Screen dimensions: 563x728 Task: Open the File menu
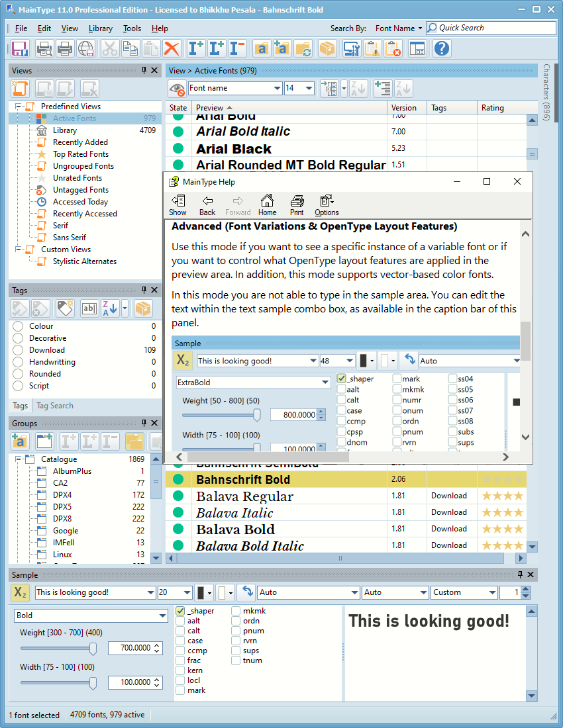[21, 28]
